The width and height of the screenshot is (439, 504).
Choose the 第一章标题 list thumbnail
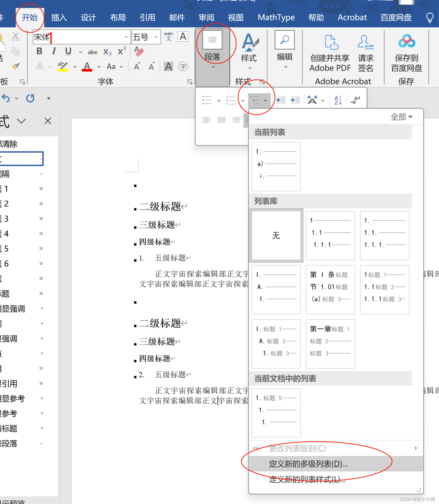coord(330,344)
